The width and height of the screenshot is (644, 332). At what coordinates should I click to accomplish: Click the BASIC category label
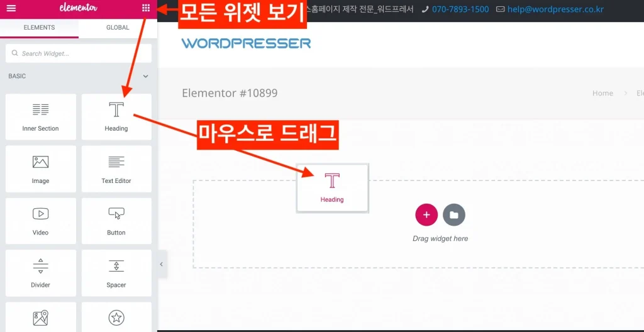pyautogui.click(x=17, y=77)
